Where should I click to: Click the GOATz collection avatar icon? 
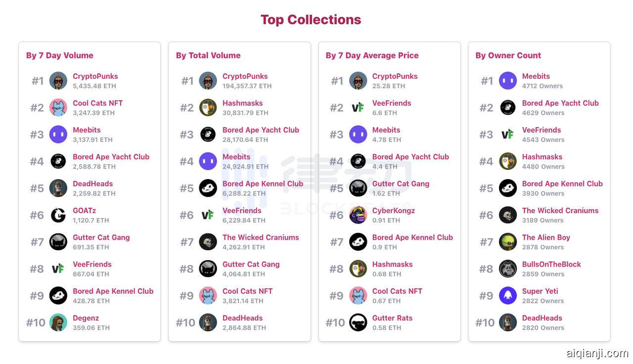58,215
